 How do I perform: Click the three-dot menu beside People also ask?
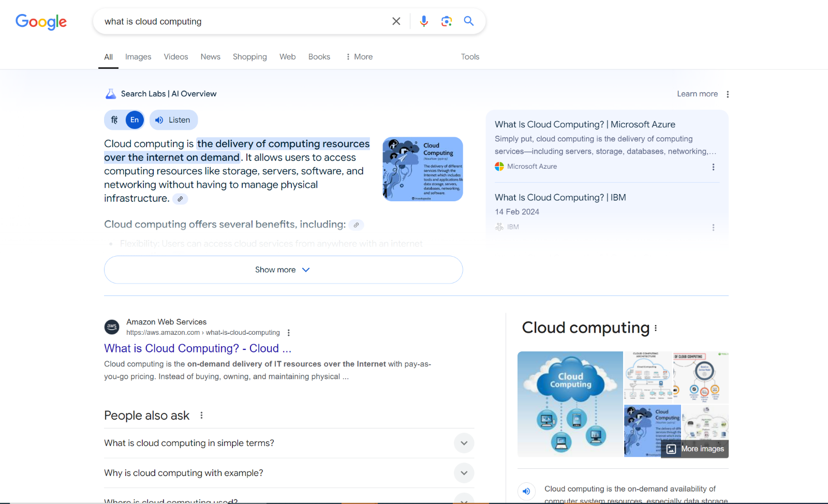pyautogui.click(x=201, y=415)
